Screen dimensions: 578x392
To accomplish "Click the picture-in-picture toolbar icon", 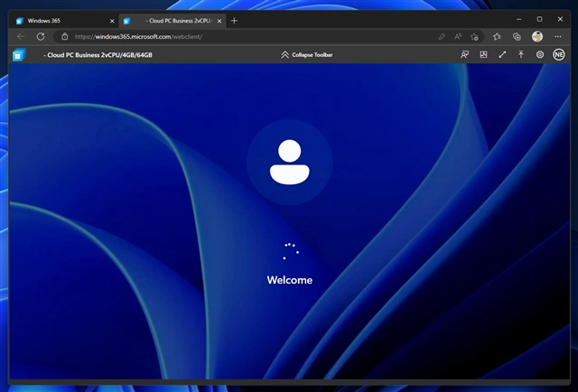I will tap(483, 54).
